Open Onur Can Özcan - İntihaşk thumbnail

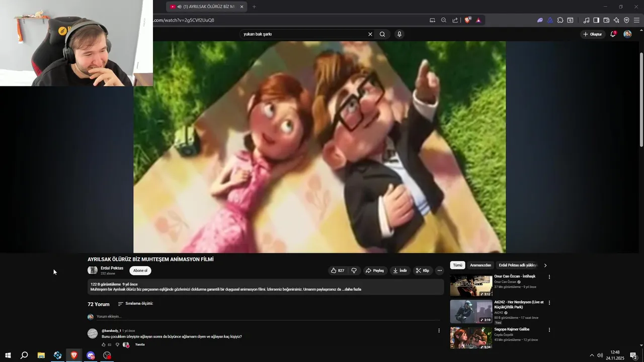click(471, 286)
